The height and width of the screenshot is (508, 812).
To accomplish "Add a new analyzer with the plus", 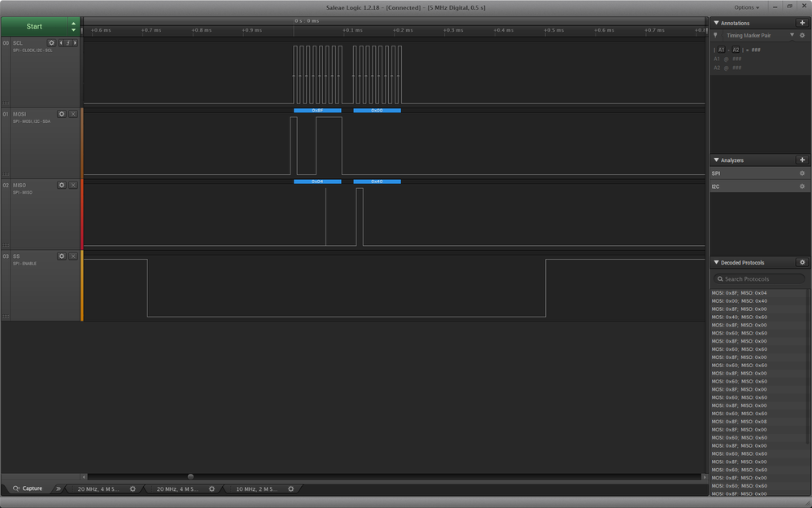I will coord(802,160).
